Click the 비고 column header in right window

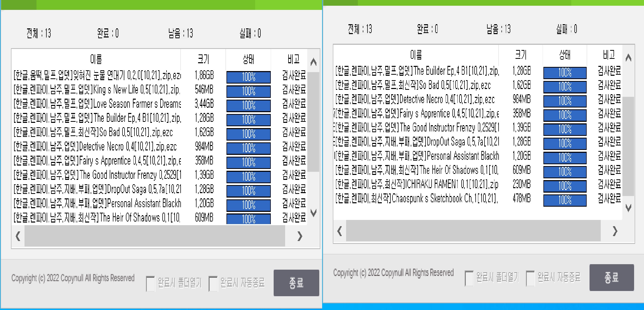tap(608, 55)
